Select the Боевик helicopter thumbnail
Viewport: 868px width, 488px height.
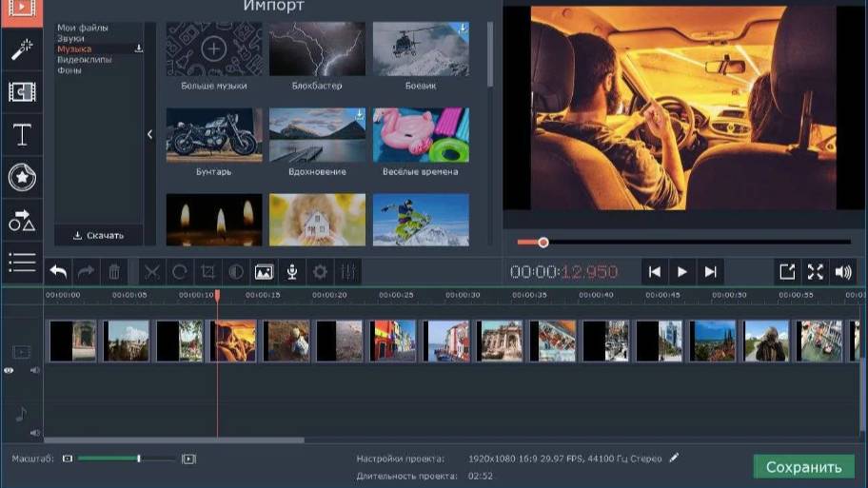(421, 49)
